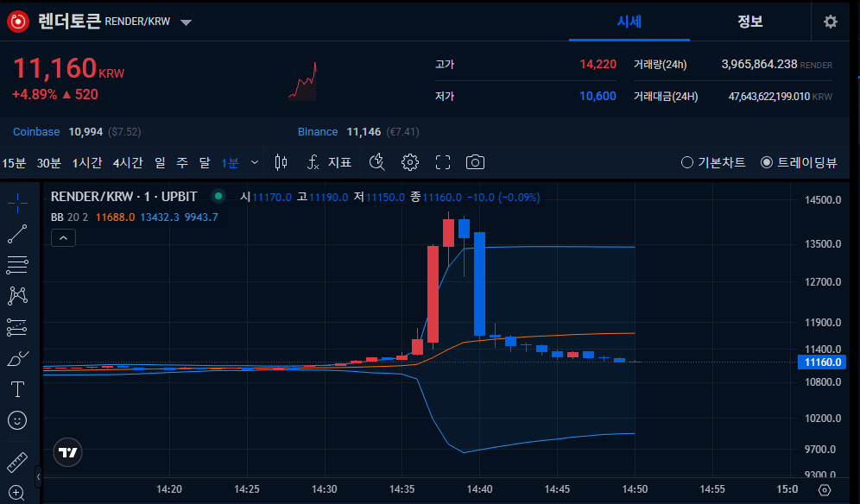This screenshot has height=504, width=860.
Task: Click the Render token coin logo
Action: pos(17,22)
